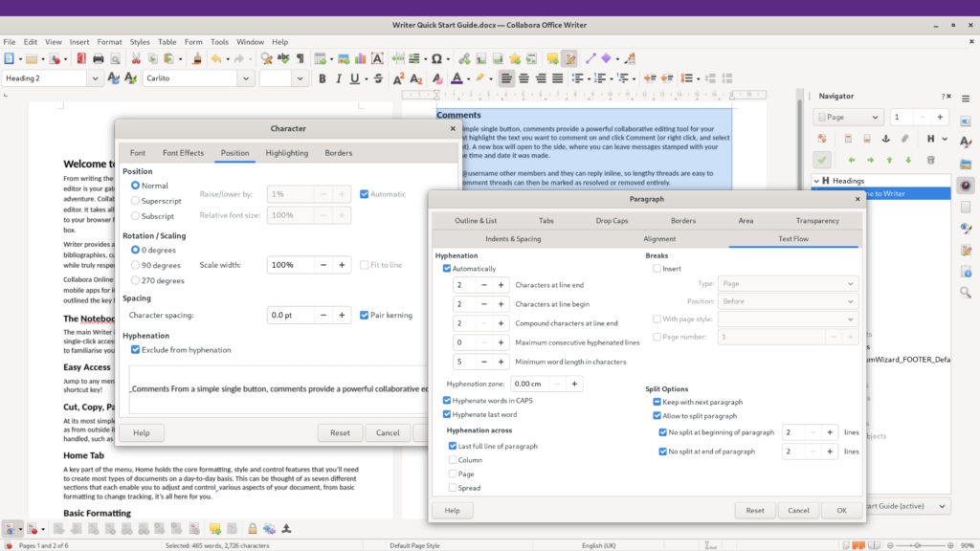Click the Justified alignment icon
This screenshot has height=551, width=980.
coord(558,78)
